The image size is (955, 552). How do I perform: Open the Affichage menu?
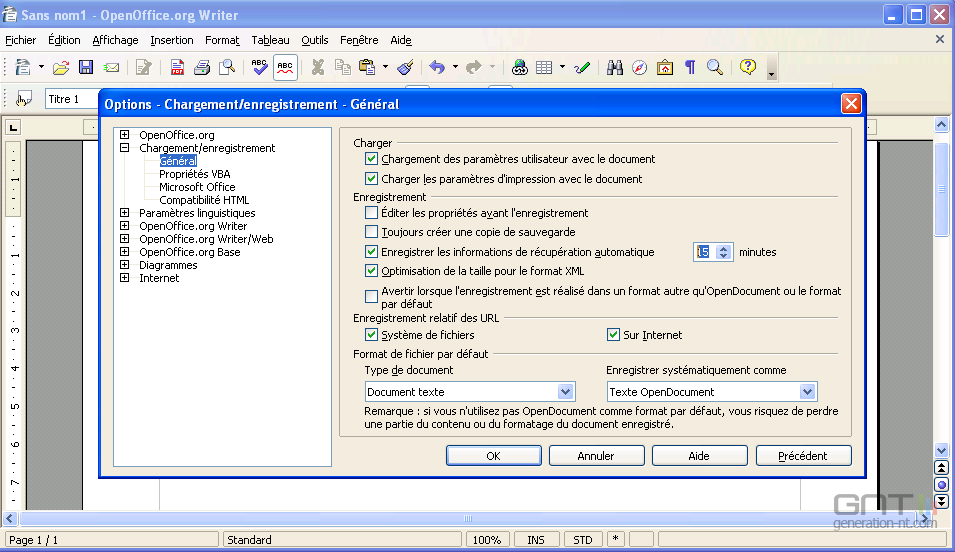coord(115,40)
